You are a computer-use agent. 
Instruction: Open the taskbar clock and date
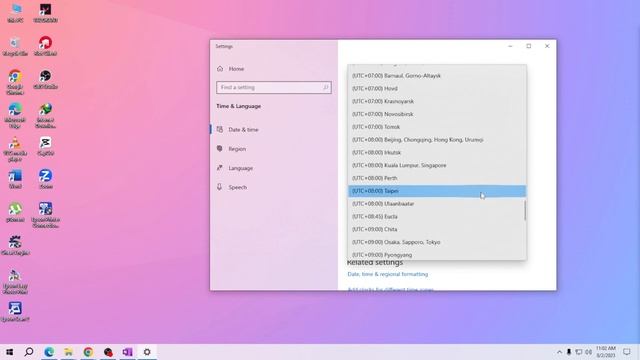click(606, 352)
